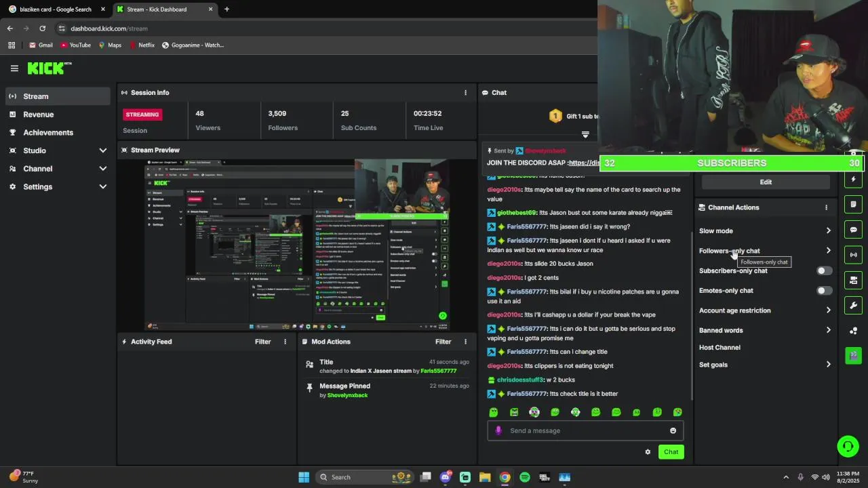Open Slow mode options chevron

(x=828, y=231)
